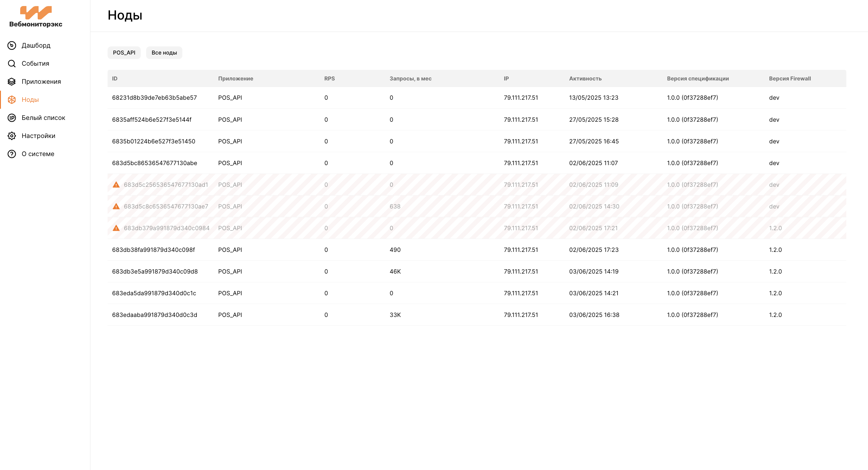Click activity date 02/06/2025 17:23

click(x=594, y=250)
